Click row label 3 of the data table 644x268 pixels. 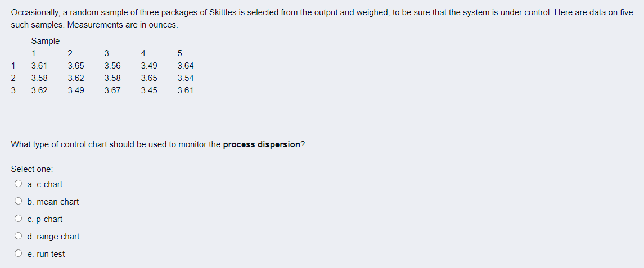pos(13,90)
